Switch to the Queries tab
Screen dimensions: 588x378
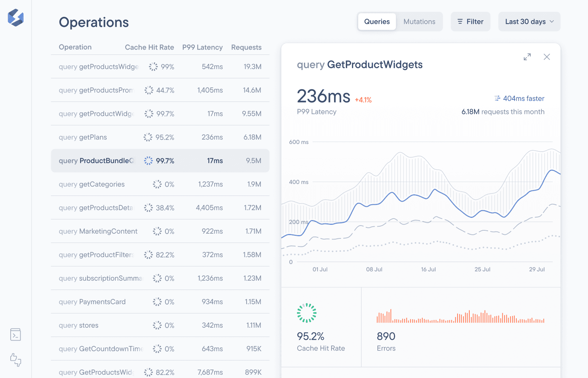pyautogui.click(x=377, y=22)
